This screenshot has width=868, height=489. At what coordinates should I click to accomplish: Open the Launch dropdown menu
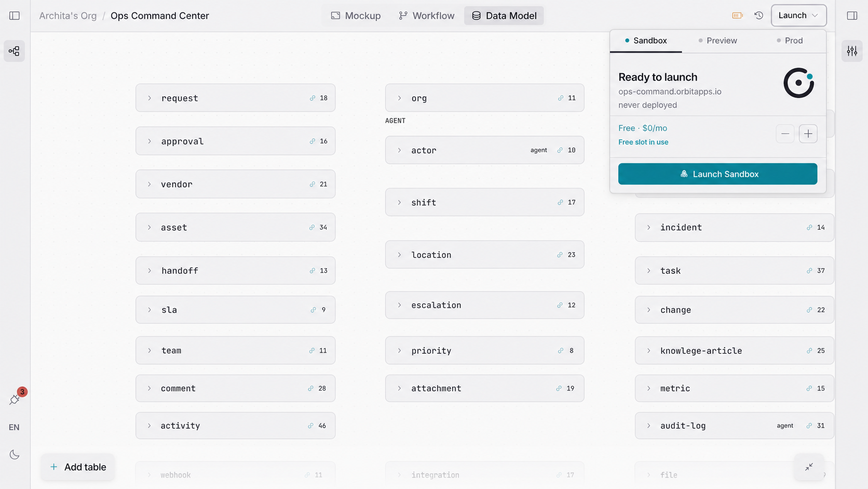[798, 16]
